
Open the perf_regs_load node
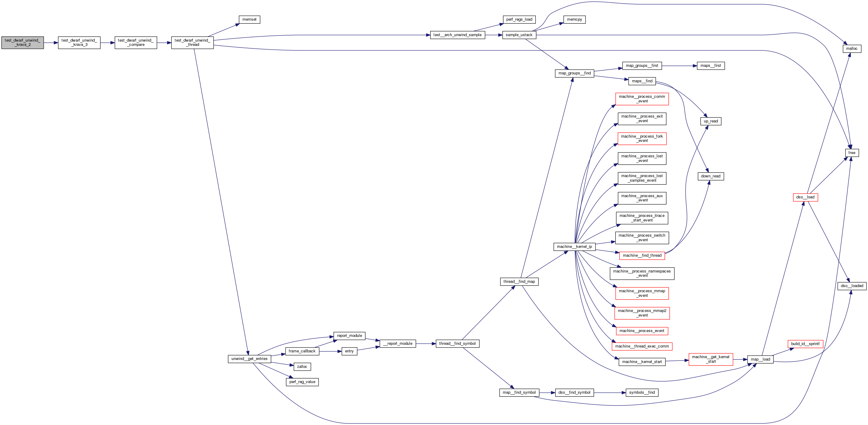pos(519,19)
